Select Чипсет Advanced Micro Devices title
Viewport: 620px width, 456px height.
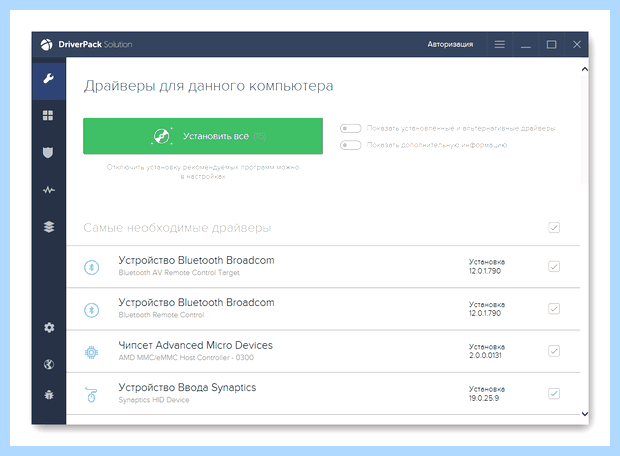(x=195, y=345)
